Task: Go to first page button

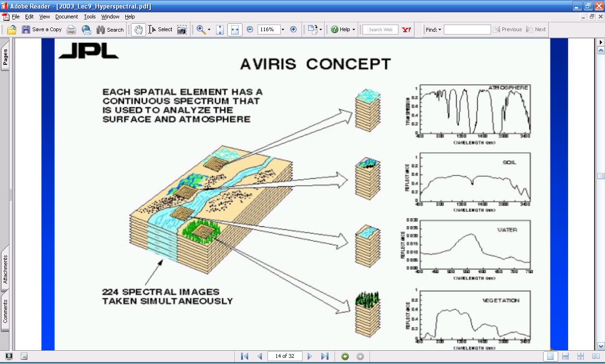Action: click(x=244, y=356)
